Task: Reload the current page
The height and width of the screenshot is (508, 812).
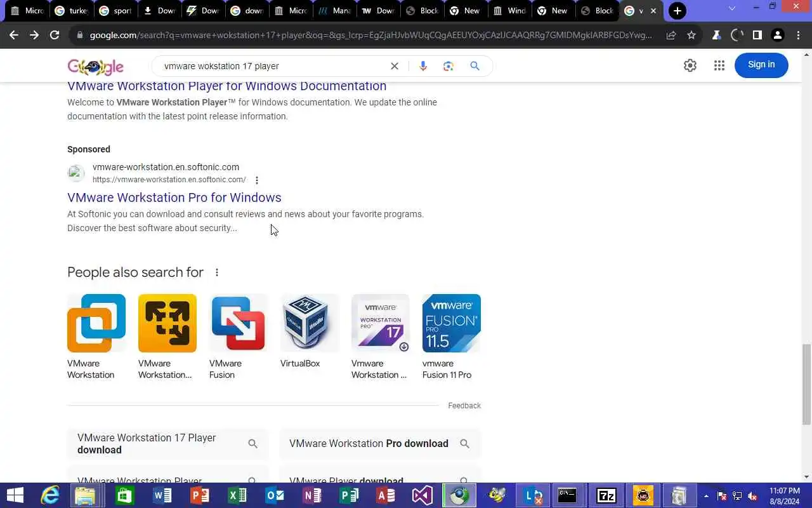Action: [x=55, y=36]
